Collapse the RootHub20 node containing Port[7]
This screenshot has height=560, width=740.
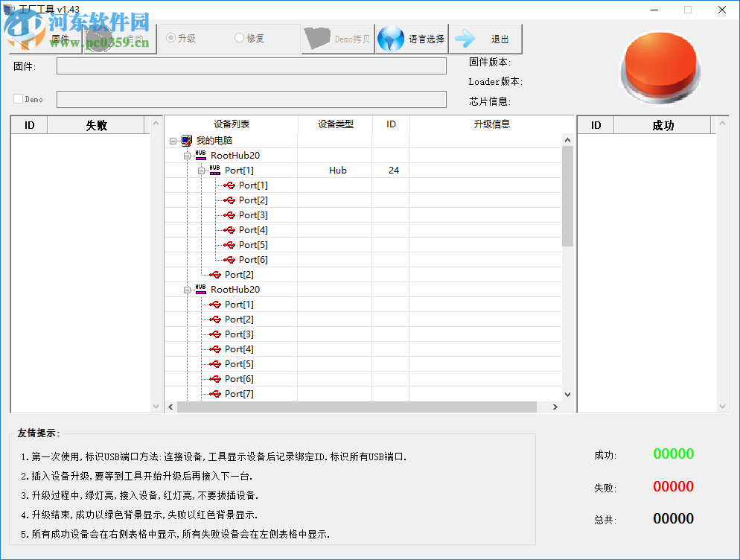(x=188, y=290)
